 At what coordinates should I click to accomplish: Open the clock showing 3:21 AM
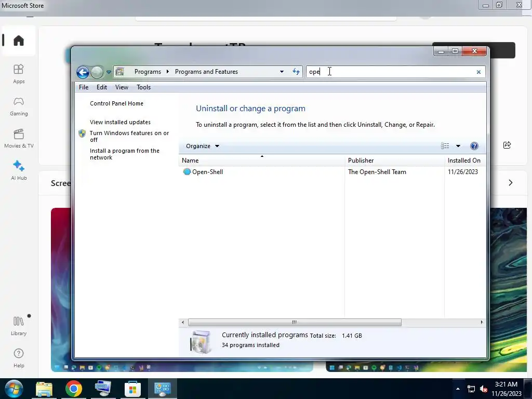pyautogui.click(x=506, y=389)
